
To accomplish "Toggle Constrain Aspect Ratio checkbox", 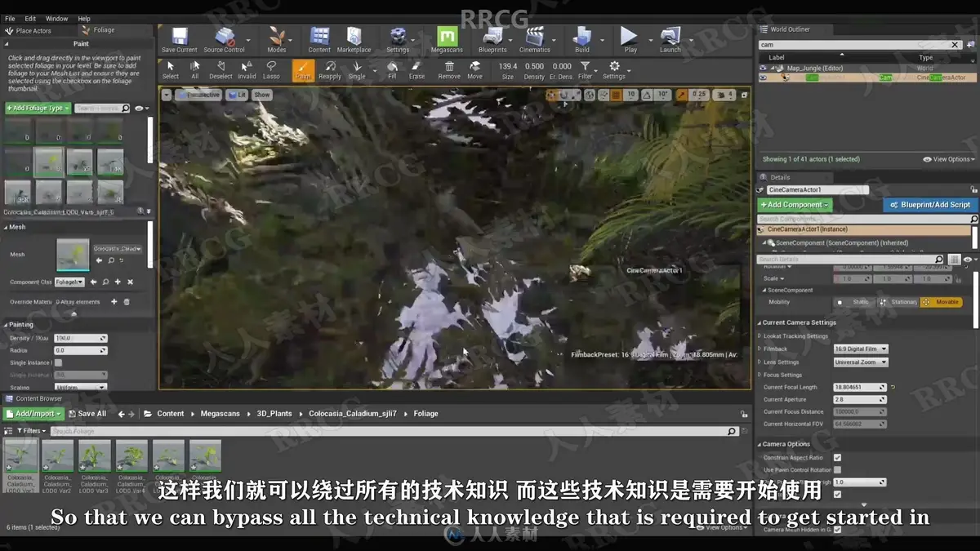I will coord(837,458).
